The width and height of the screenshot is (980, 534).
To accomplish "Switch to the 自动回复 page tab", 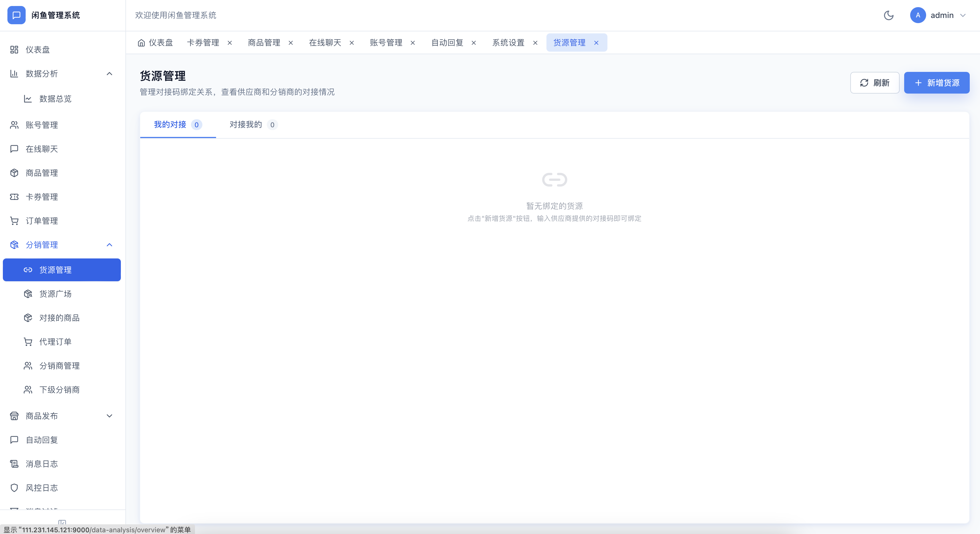I will pyautogui.click(x=448, y=43).
